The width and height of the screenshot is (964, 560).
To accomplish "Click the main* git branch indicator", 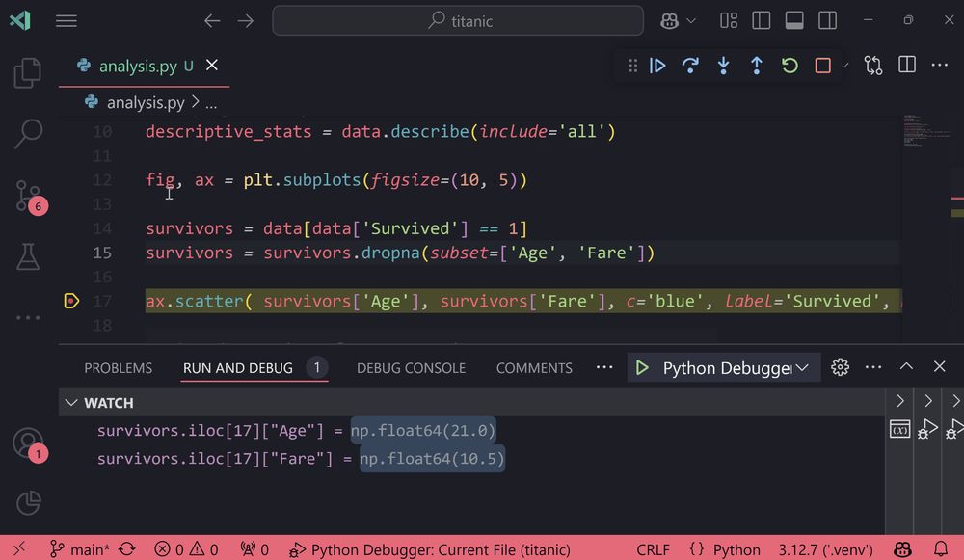I will click(80, 549).
